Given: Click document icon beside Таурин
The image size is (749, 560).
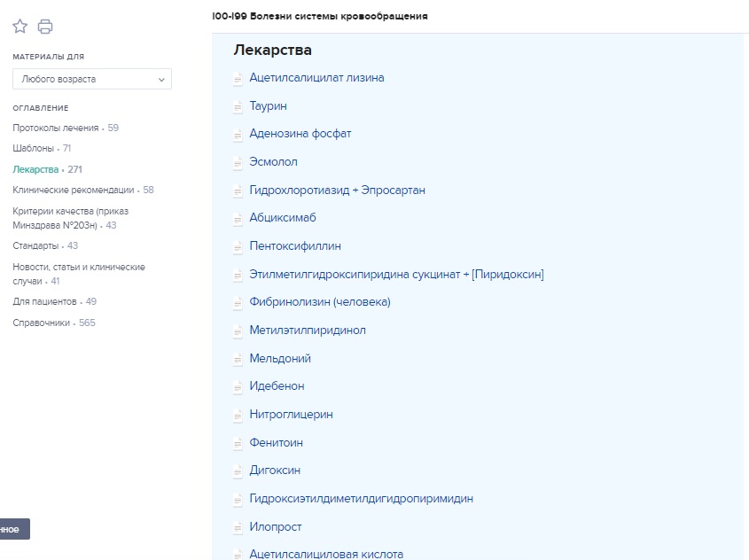Looking at the screenshot, I should click(238, 106).
